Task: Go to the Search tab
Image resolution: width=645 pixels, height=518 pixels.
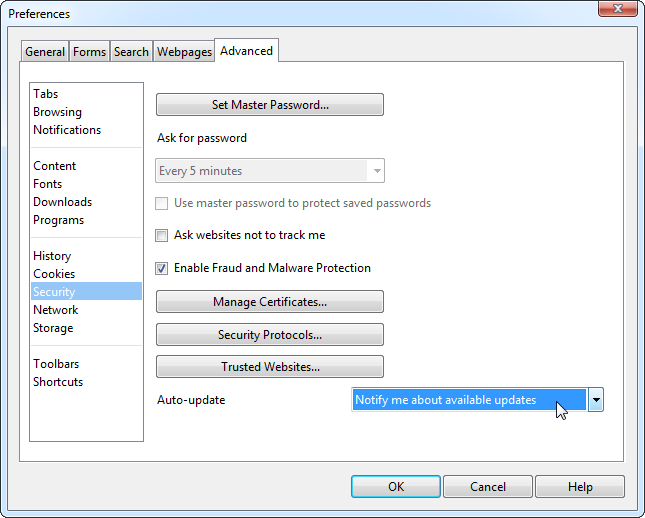Action: tap(131, 52)
